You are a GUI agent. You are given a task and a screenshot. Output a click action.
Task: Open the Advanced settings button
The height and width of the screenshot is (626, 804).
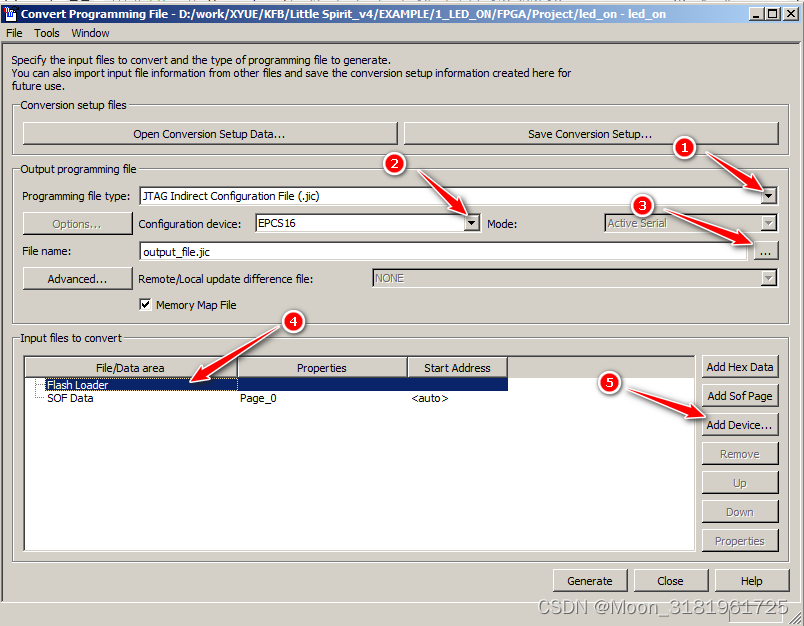(77, 279)
